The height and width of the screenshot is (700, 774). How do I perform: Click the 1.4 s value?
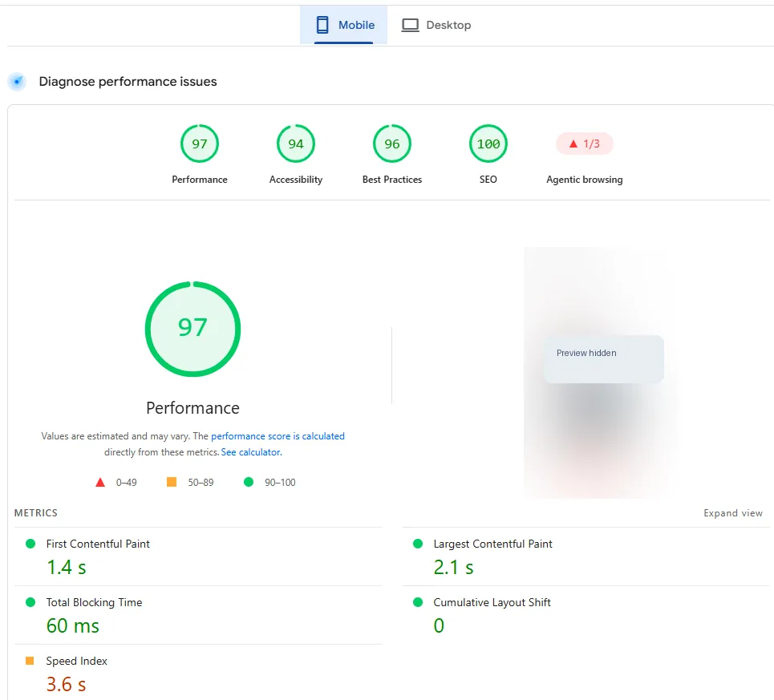tap(66, 568)
